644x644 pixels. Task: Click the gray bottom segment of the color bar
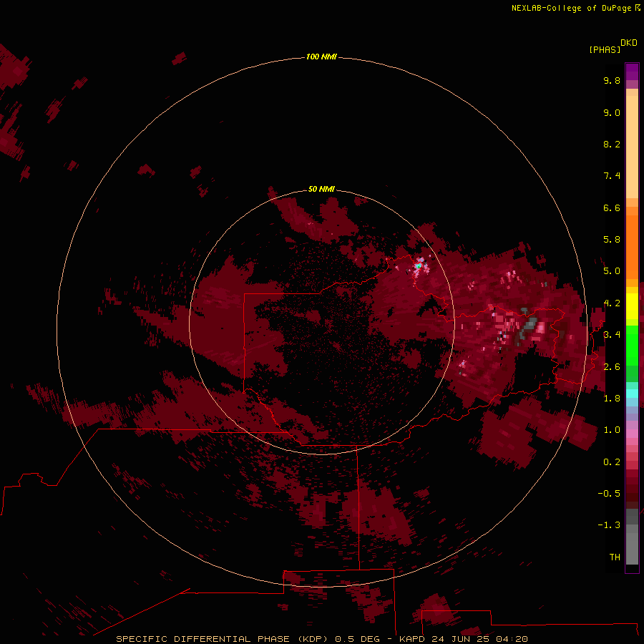632,545
